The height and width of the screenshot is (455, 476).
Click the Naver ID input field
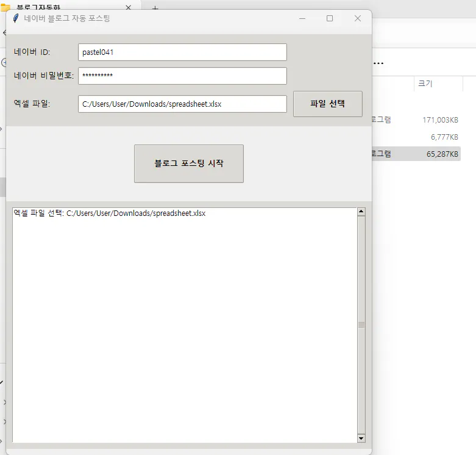click(182, 52)
